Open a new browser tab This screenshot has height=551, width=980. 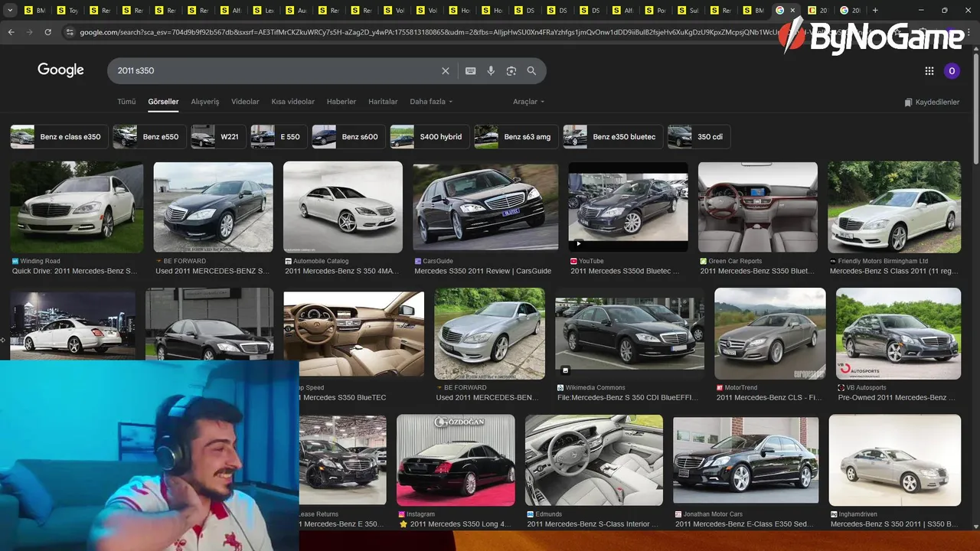click(x=875, y=10)
